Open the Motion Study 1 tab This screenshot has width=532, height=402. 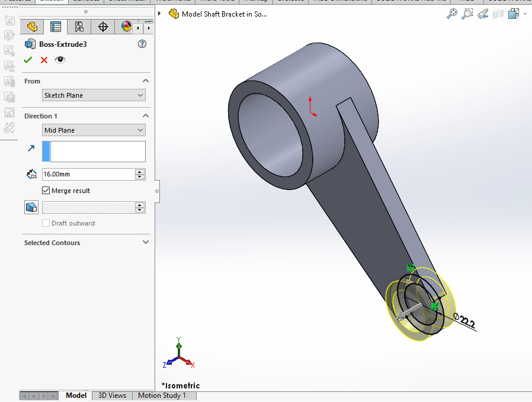point(164,395)
